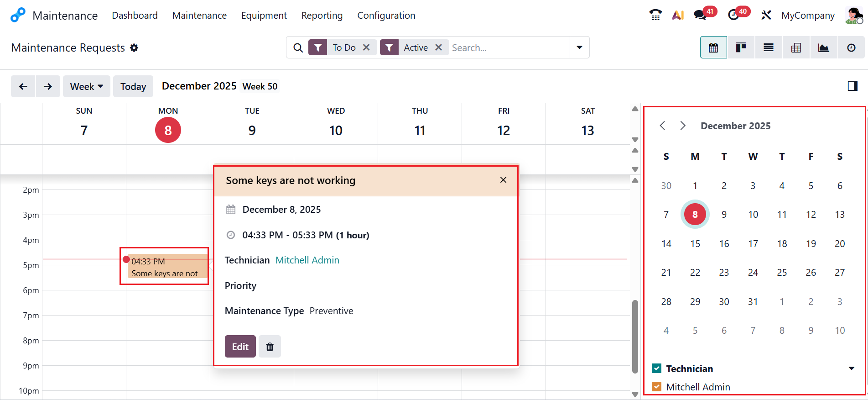
Task: Uncheck the Technician filter checkbox
Action: point(657,368)
